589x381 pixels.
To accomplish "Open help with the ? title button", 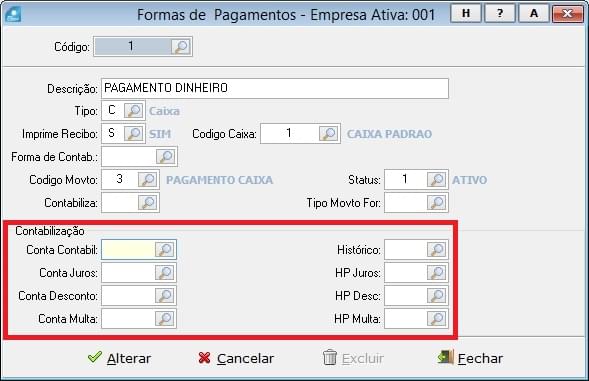I will 500,14.
